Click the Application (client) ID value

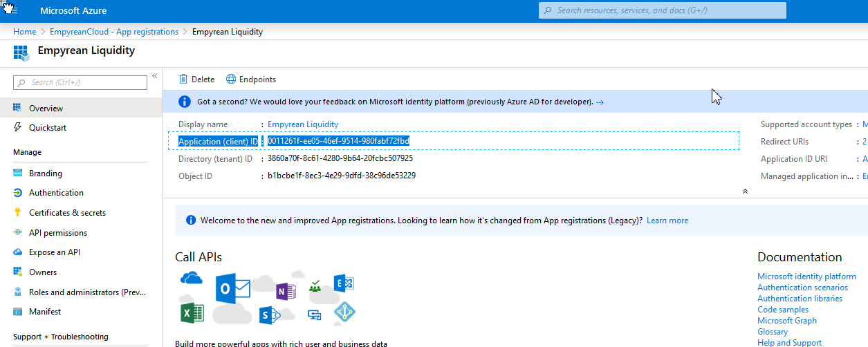point(338,141)
